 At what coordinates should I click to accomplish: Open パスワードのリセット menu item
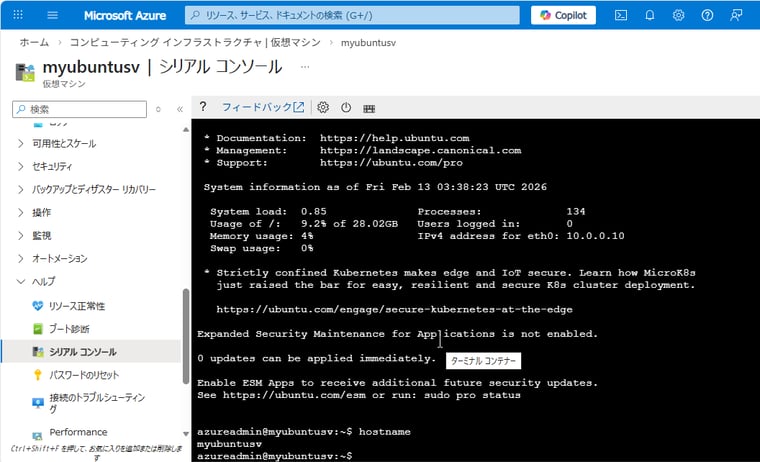84,375
